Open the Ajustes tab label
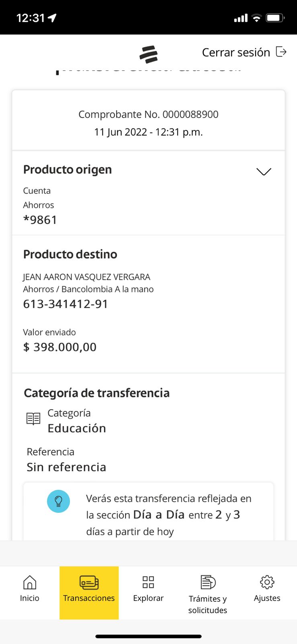Image resolution: width=297 pixels, height=644 pixels. (267, 598)
